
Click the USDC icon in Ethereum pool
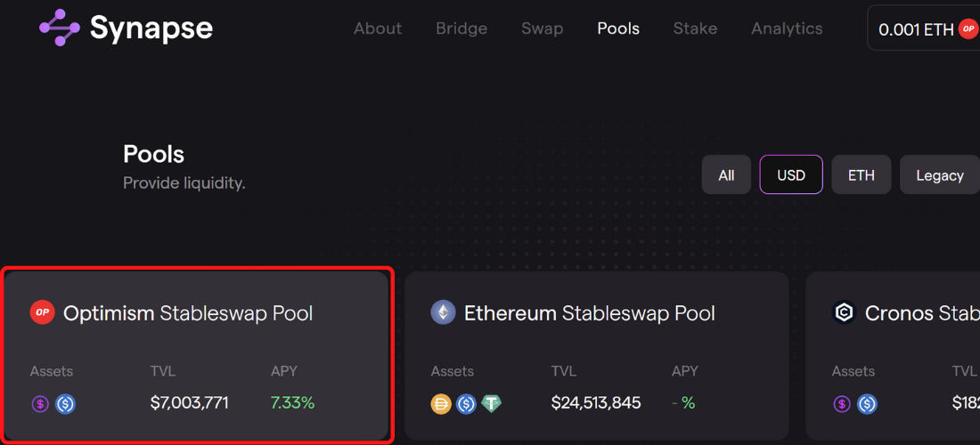pos(466,404)
